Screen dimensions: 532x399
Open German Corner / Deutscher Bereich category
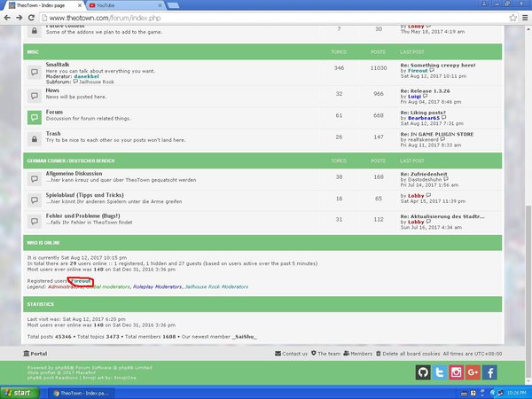(71, 160)
